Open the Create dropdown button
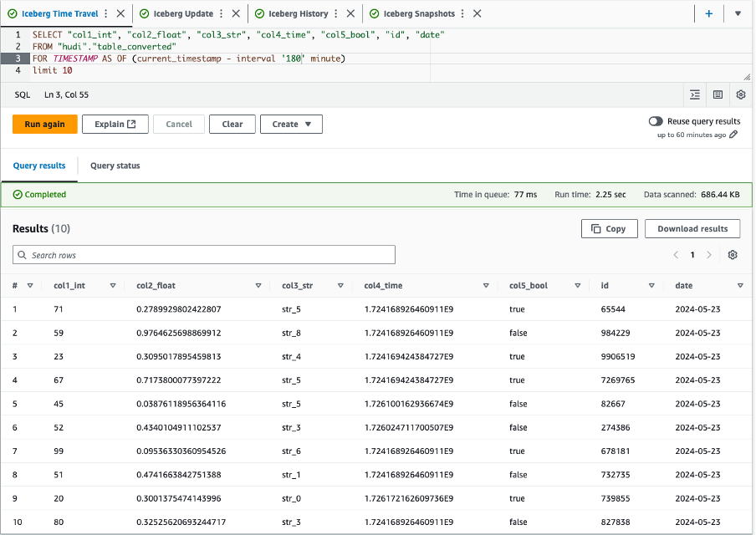Screen dimensions: 756x535 point(291,125)
